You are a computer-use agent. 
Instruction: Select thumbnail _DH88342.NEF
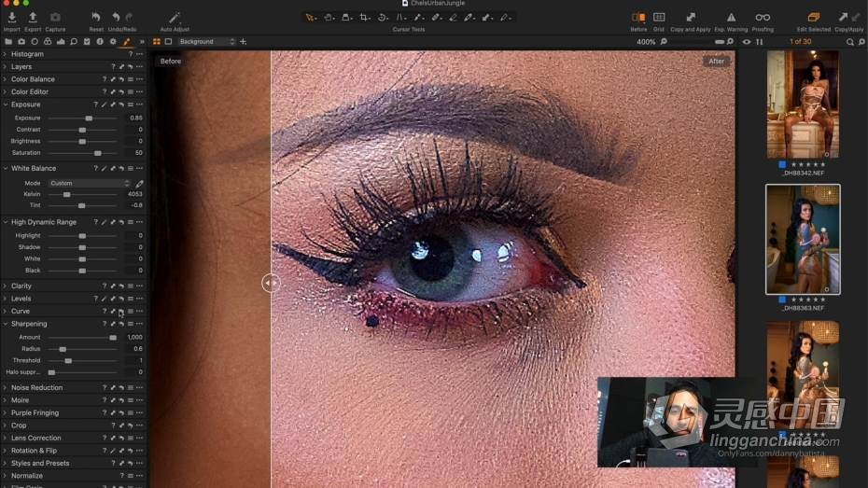803,105
